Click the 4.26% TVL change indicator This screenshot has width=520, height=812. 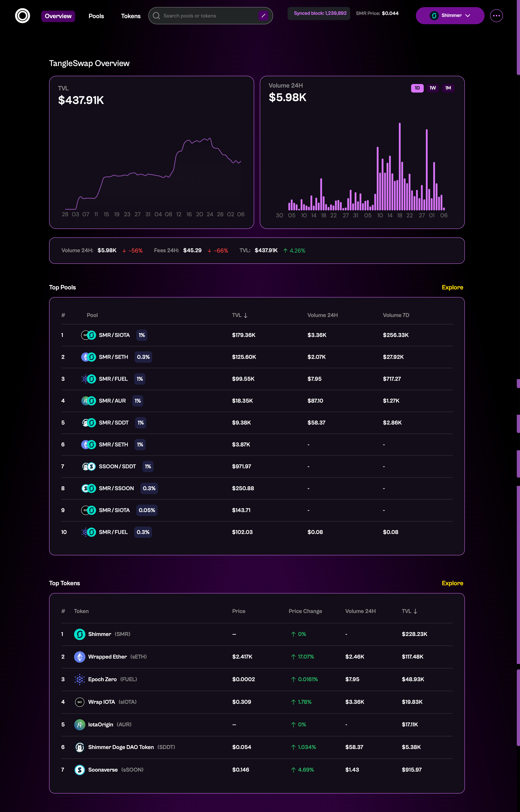(294, 250)
